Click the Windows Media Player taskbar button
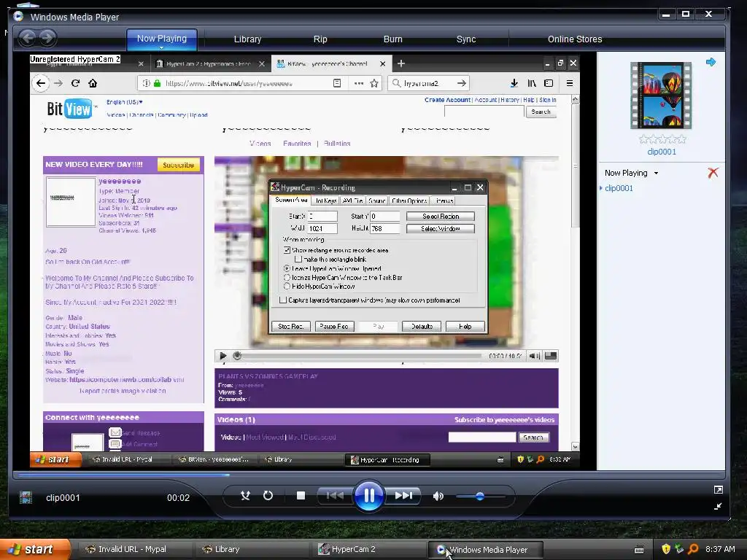747x560 pixels. point(485,550)
